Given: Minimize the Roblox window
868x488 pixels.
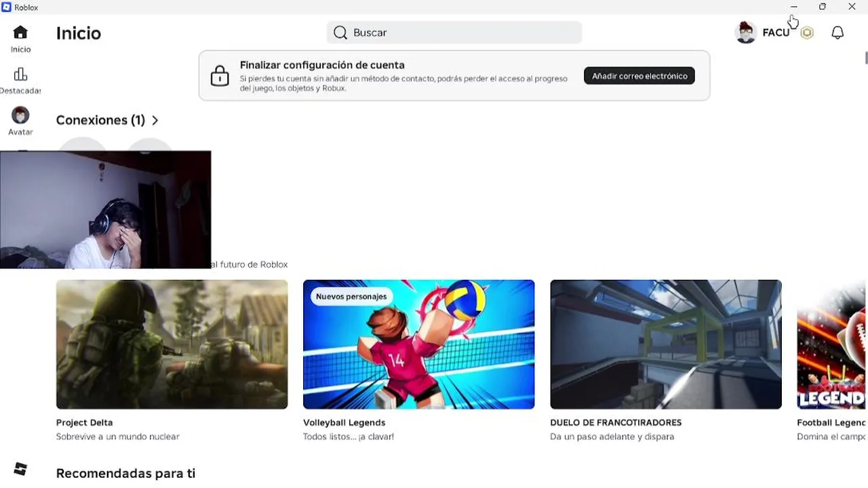Looking at the screenshot, I should click(793, 7).
